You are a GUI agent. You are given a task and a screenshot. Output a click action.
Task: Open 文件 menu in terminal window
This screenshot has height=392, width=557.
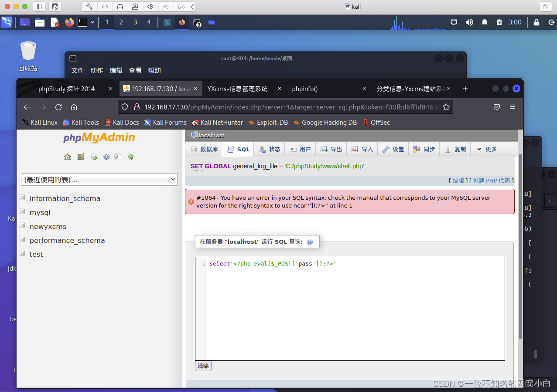click(78, 70)
